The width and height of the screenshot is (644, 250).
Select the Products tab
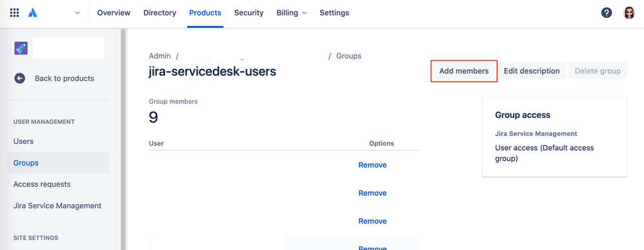coord(205,13)
